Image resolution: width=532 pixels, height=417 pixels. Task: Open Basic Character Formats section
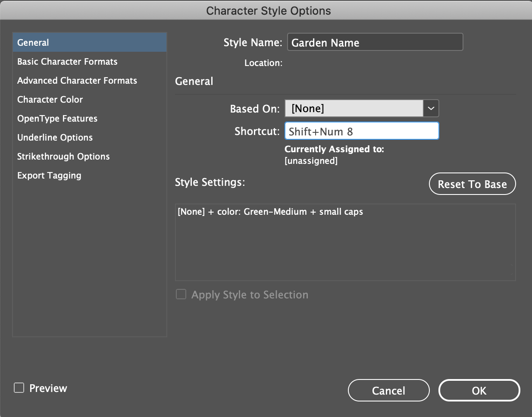90,62
